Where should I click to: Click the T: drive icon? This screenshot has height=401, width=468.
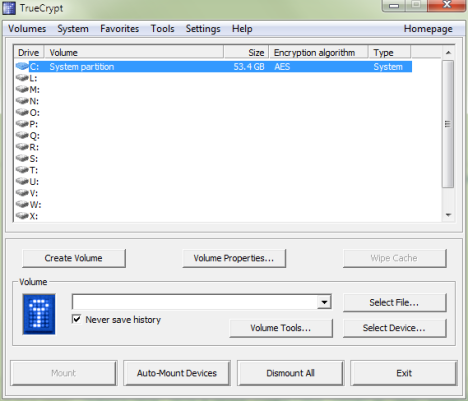point(22,170)
